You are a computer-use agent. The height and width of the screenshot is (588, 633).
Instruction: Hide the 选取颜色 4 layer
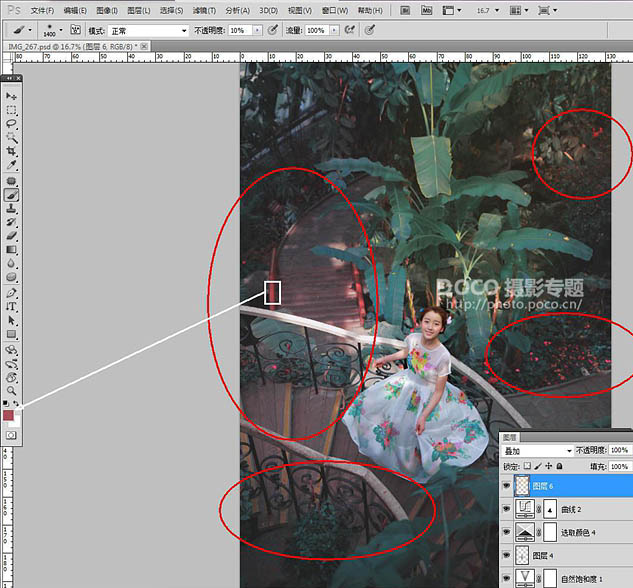pos(506,532)
